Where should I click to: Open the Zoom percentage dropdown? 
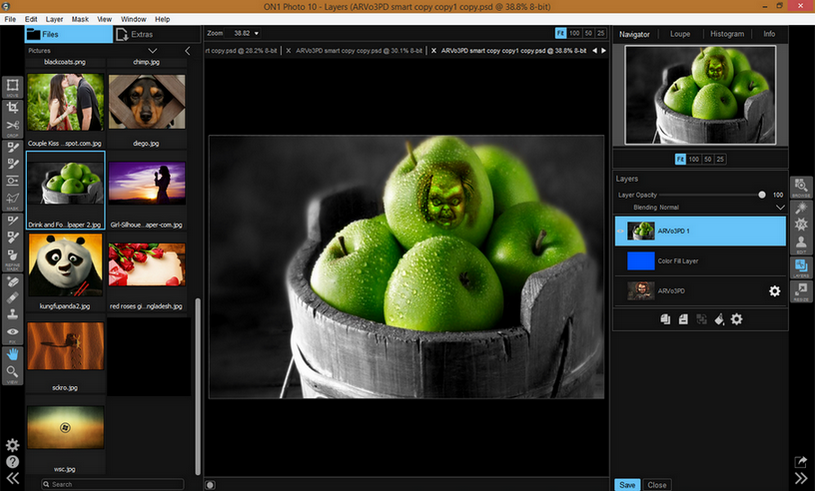pos(256,33)
